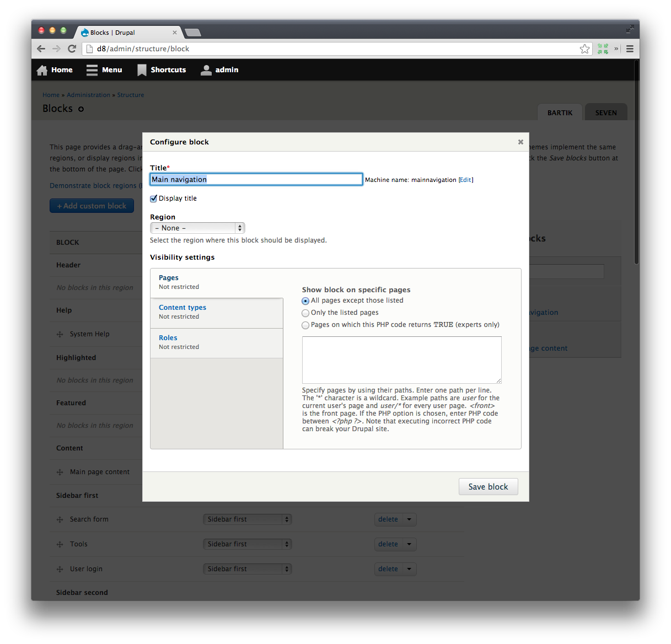671x644 pixels.
Task: Click the browser back arrow
Action: 41,49
